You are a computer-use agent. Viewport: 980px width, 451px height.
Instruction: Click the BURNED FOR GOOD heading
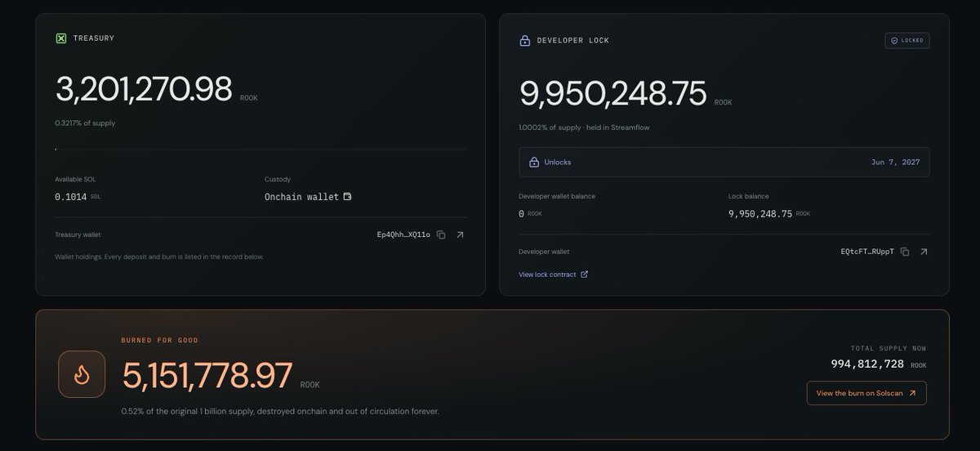click(x=160, y=340)
